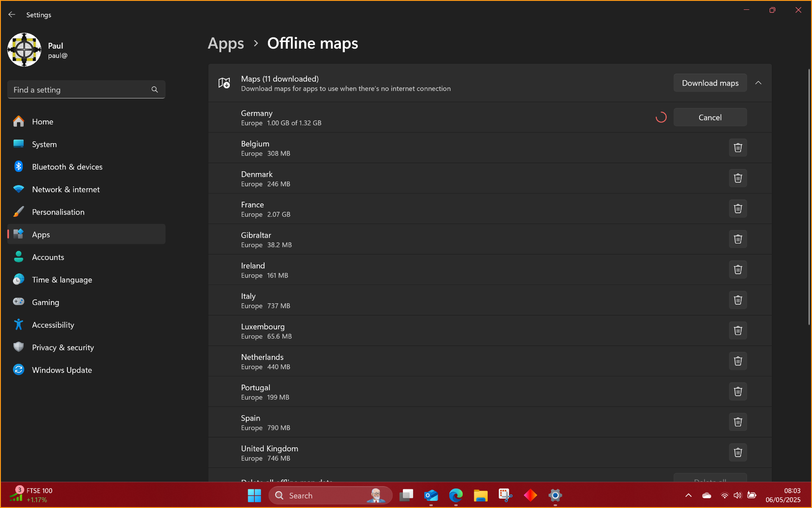
Task: Open the Privacy & security settings
Action: 63,347
